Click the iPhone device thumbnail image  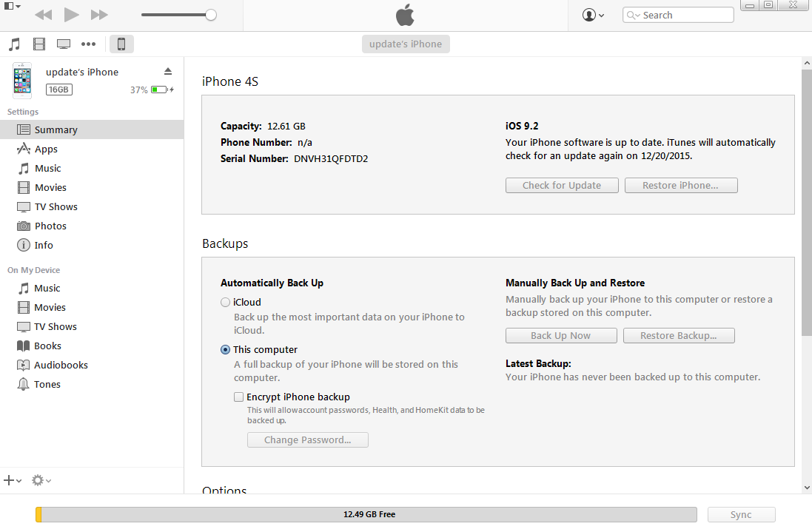click(x=22, y=81)
